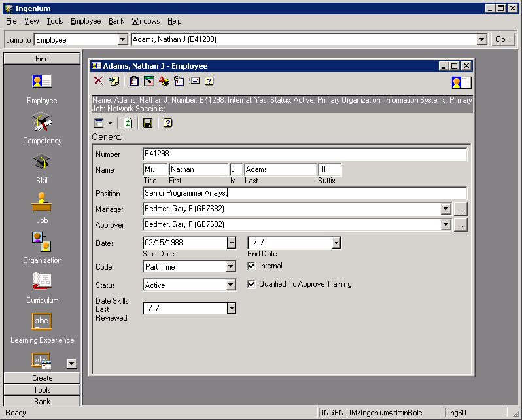
Task: Click the red X delete icon
Action: click(98, 81)
